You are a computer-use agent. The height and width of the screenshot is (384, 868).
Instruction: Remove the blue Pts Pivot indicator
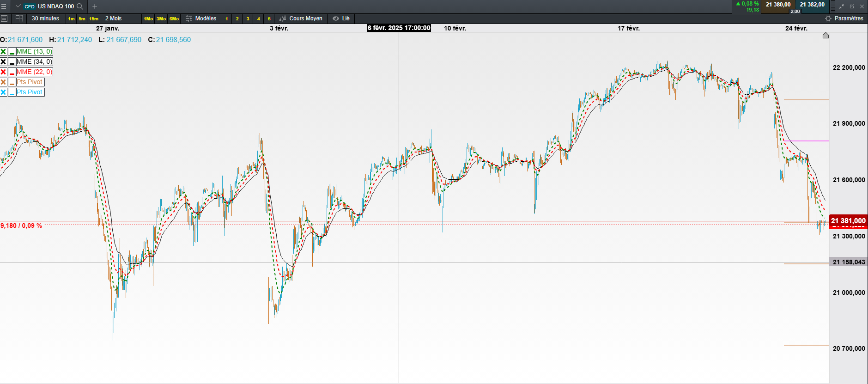click(x=3, y=92)
